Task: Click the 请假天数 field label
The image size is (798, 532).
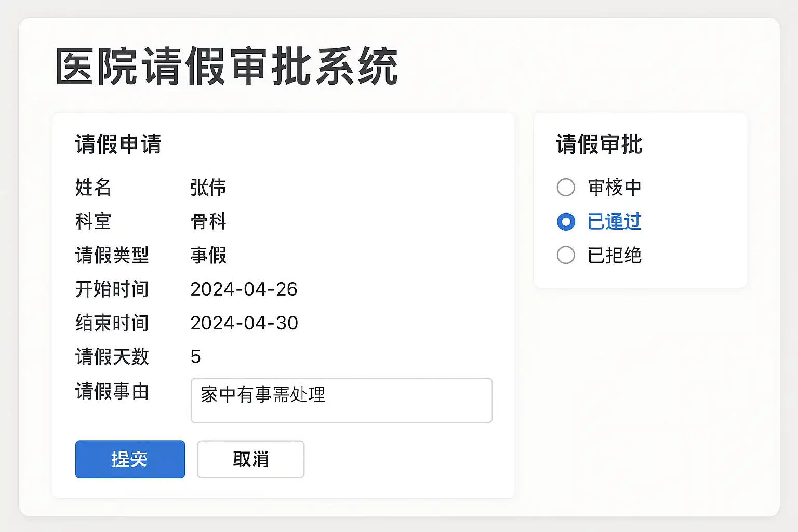Action: [112, 357]
